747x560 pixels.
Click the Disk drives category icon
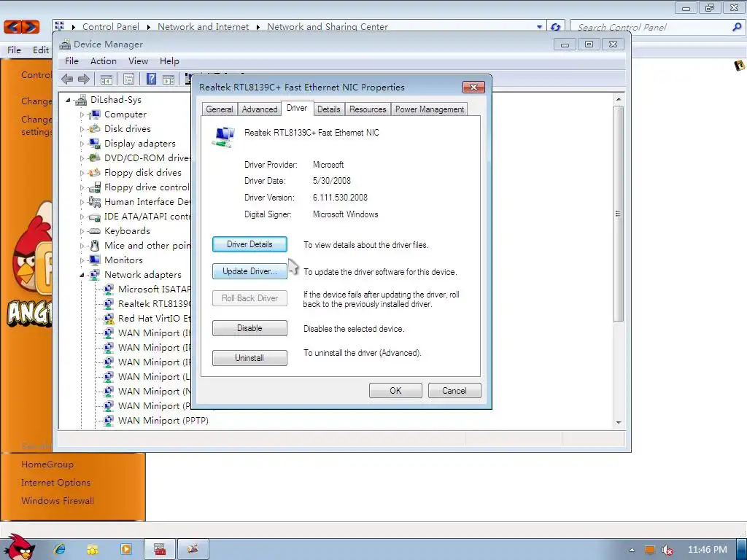[95, 128]
